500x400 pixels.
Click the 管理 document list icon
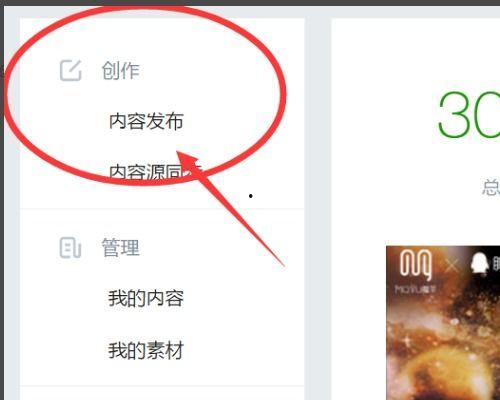[70, 248]
